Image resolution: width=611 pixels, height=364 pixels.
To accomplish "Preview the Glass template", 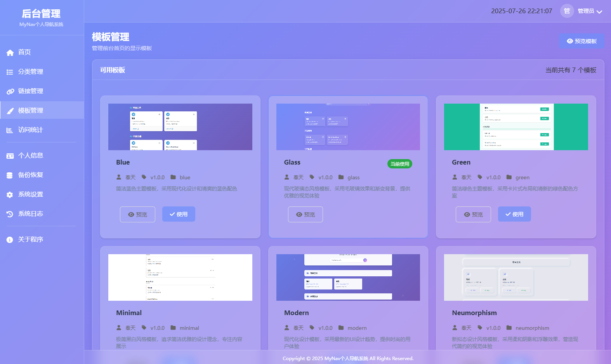I will (305, 215).
